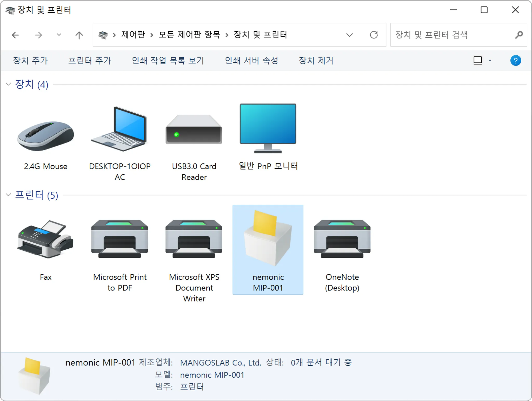This screenshot has height=401, width=532.
Task: Click 인쇄 서버 속성 command
Action: (251, 61)
